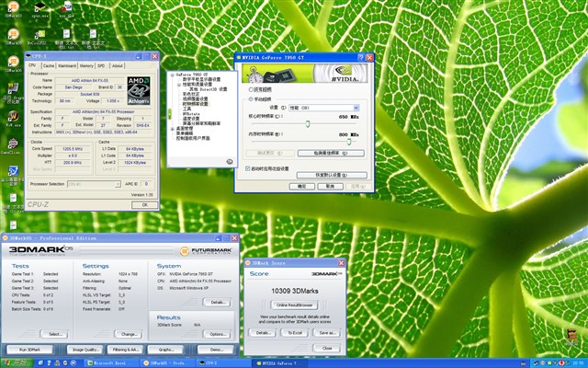The height and width of the screenshot is (368, 588).
Task: Collapse the performance and quality settings tree node
Action: tap(179, 85)
